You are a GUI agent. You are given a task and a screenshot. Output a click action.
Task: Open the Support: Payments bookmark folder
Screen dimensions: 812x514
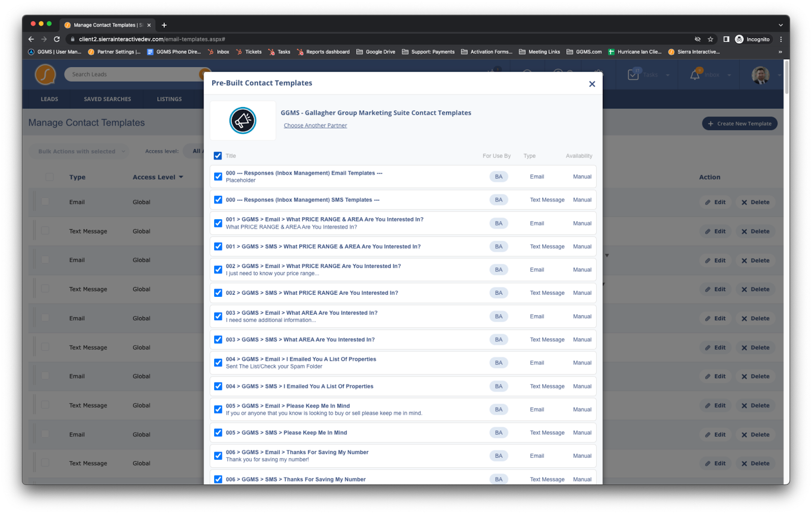428,52
